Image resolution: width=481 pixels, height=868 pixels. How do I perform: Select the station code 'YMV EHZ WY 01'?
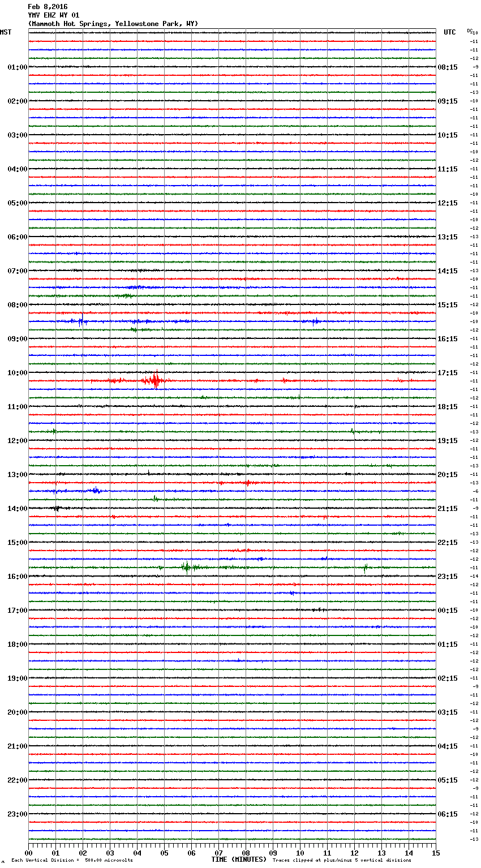[x=54, y=15]
